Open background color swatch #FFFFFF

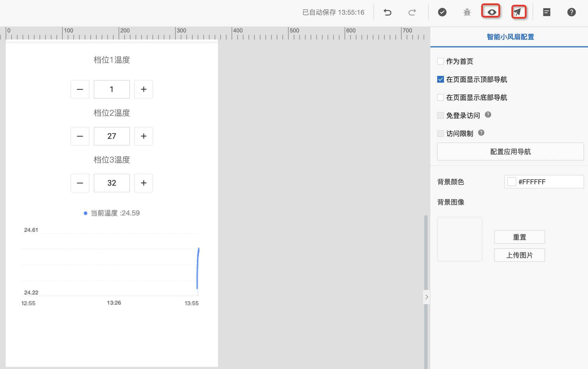tap(511, 182)
